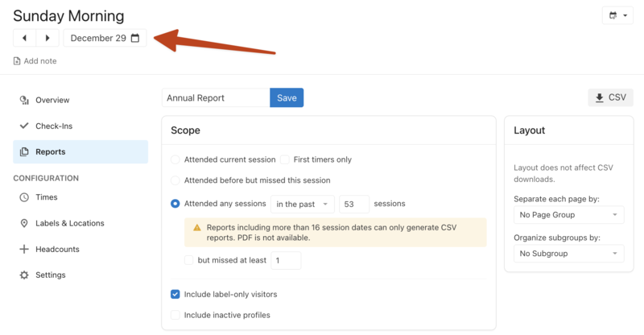Download the report as CSV

click(609, 97)
